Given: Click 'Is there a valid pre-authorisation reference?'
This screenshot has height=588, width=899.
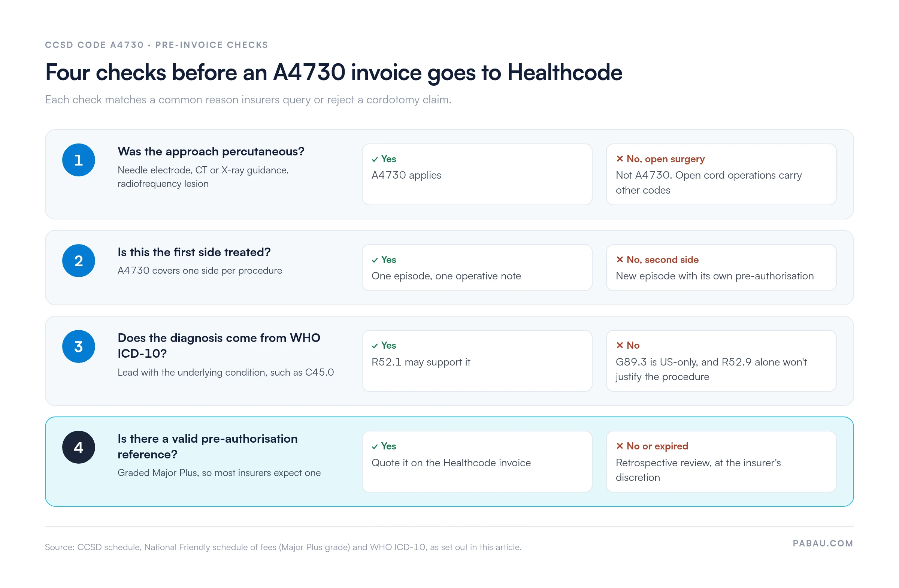Looking at the screenshot, I should (x=208, y=446).
